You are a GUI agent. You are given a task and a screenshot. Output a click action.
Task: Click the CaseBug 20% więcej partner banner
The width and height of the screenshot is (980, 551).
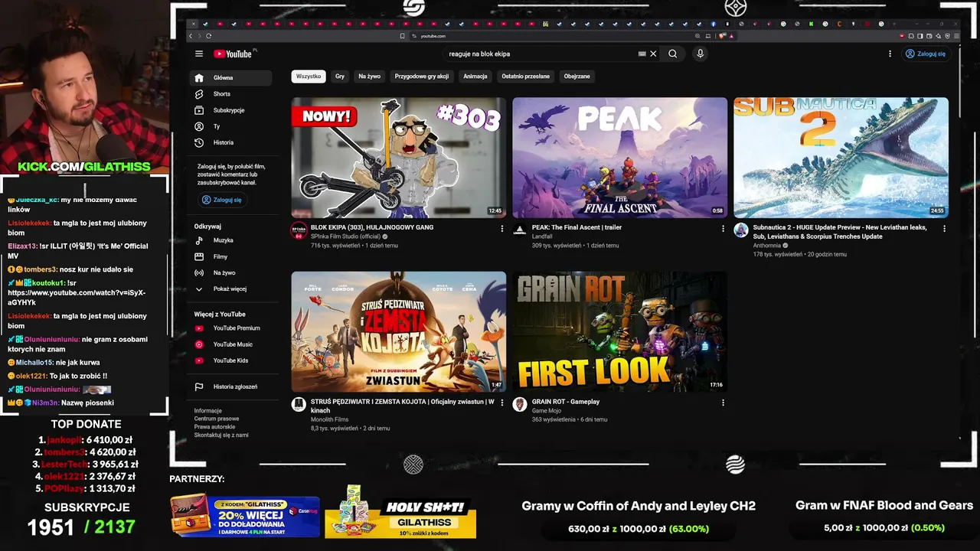[x=245, y=515]
